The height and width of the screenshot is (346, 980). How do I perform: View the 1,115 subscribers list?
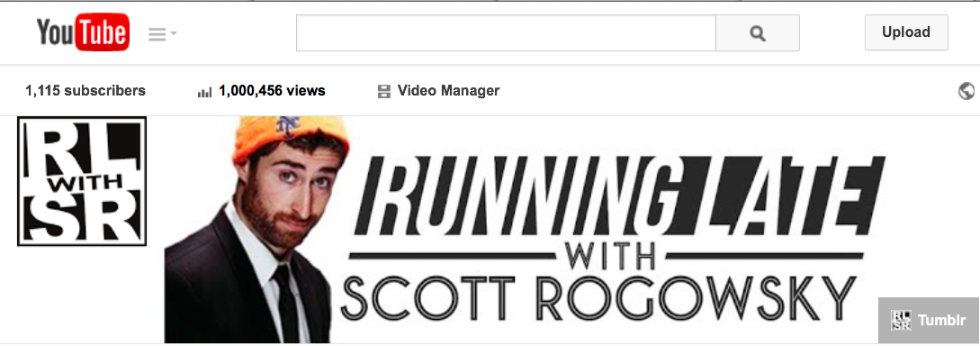click(x=85, y=91)
